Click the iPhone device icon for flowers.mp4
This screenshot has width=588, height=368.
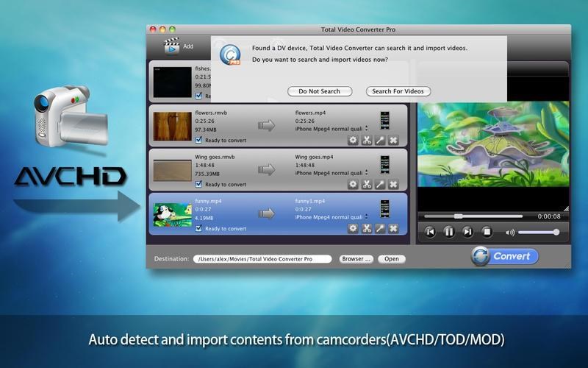click(384, 121)
